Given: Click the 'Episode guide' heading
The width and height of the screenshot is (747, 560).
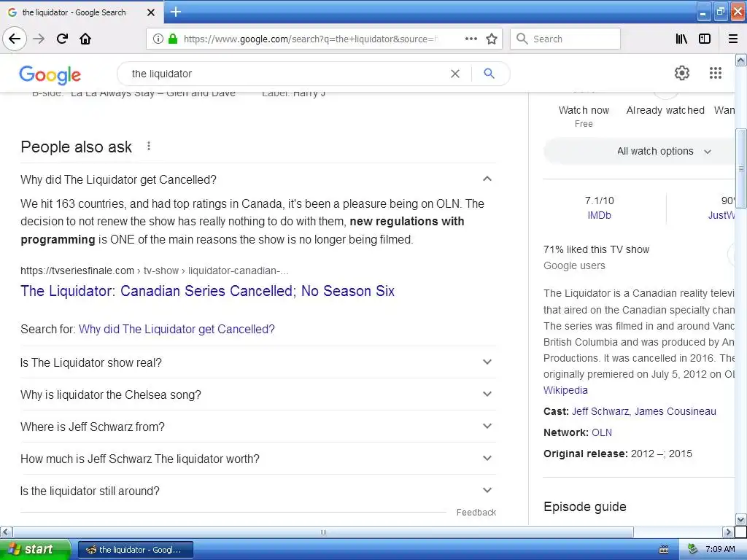Looking at the screenshot, I should point(584,507).
